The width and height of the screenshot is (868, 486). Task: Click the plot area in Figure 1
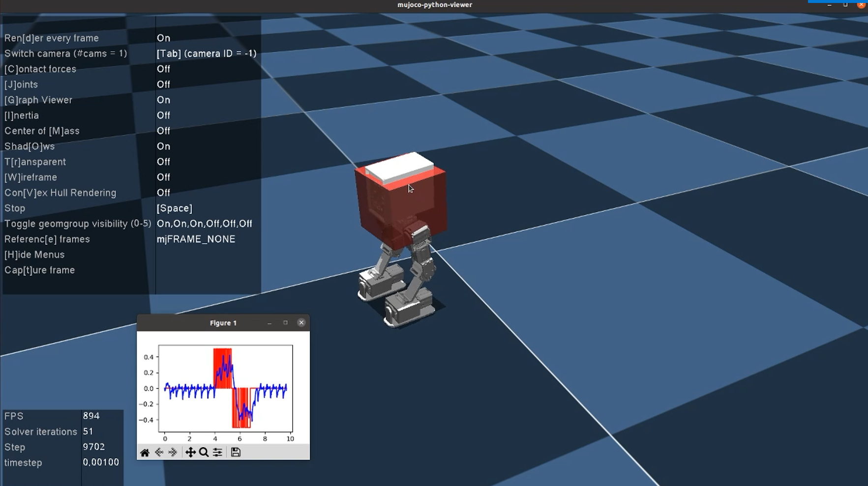(226, 389)
